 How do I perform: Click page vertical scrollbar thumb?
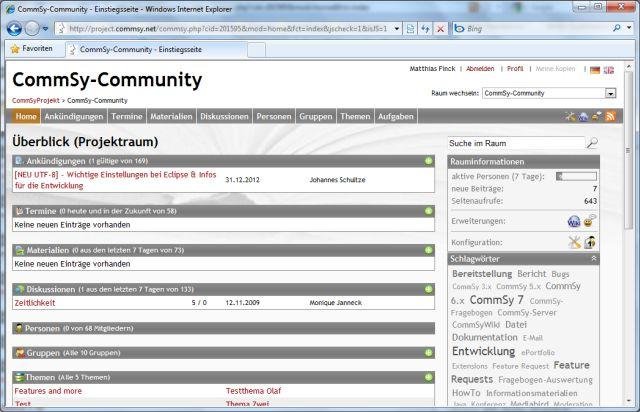click(629, 150)
